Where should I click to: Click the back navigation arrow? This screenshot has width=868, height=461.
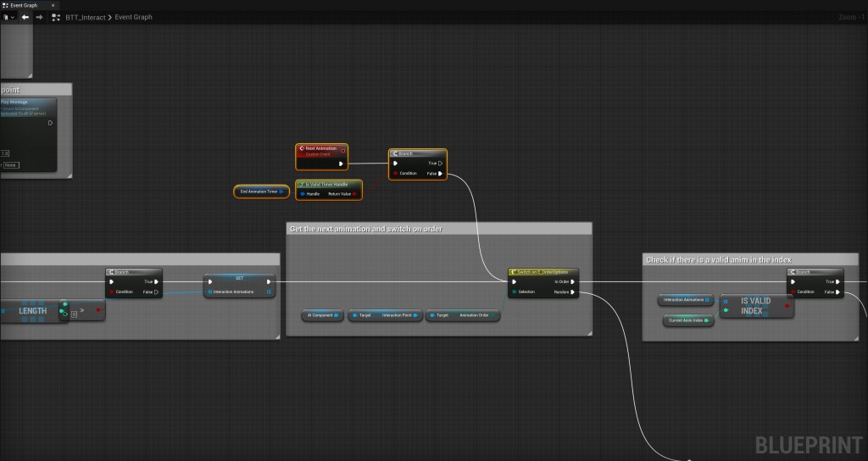click(25, 17)
